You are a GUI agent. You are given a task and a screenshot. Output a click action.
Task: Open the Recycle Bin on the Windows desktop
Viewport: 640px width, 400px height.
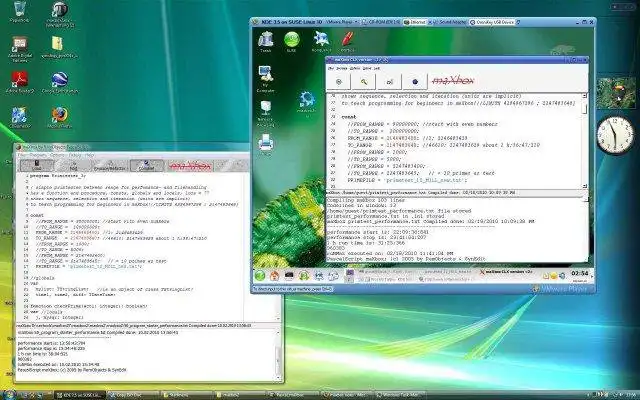tap(19, 11)
